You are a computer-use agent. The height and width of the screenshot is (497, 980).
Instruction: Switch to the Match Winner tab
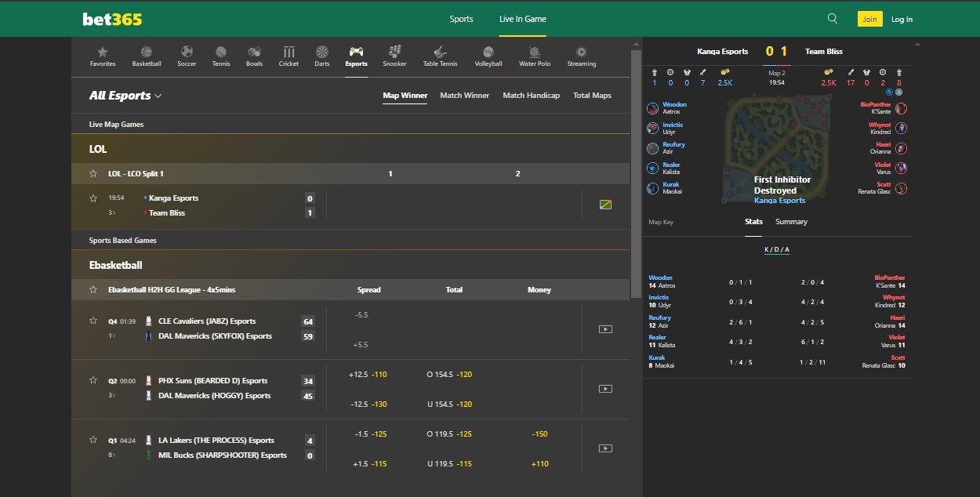click(464, 96)
